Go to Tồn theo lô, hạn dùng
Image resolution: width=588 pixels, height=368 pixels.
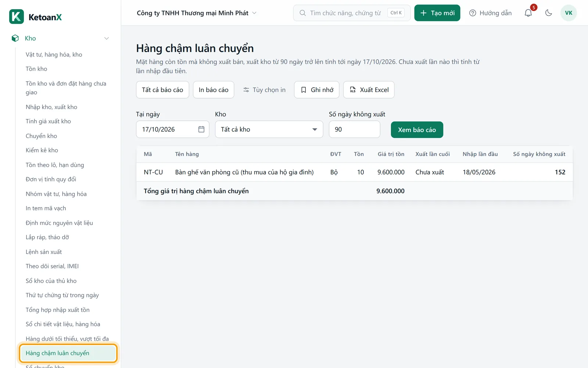click(x=55, y=165)
